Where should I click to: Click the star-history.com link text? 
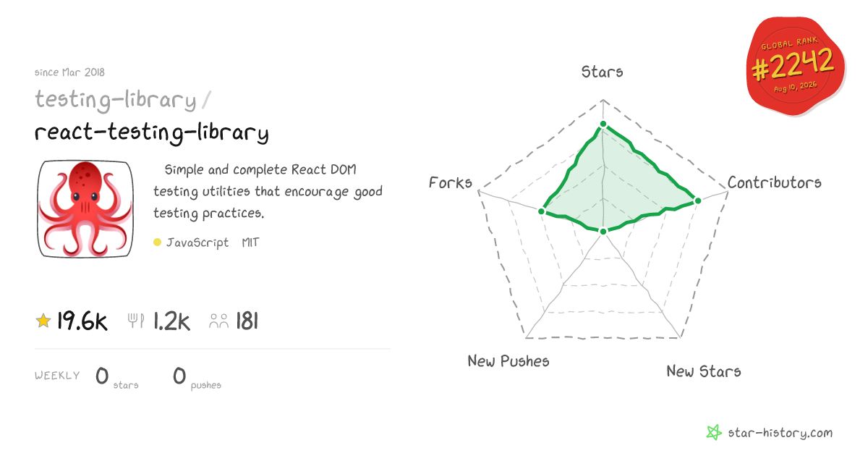[x=780, y=433]
